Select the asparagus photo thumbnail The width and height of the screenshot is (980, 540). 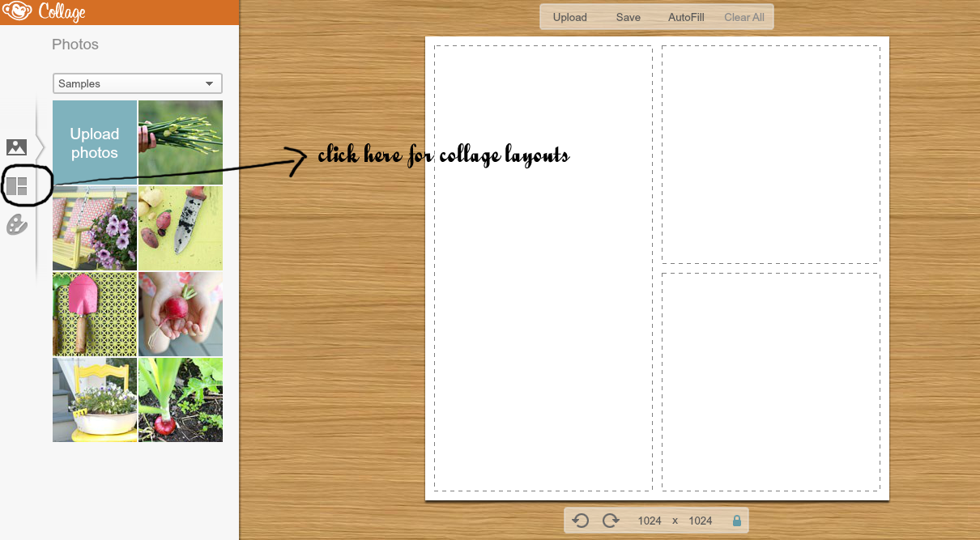coord(180,142)
